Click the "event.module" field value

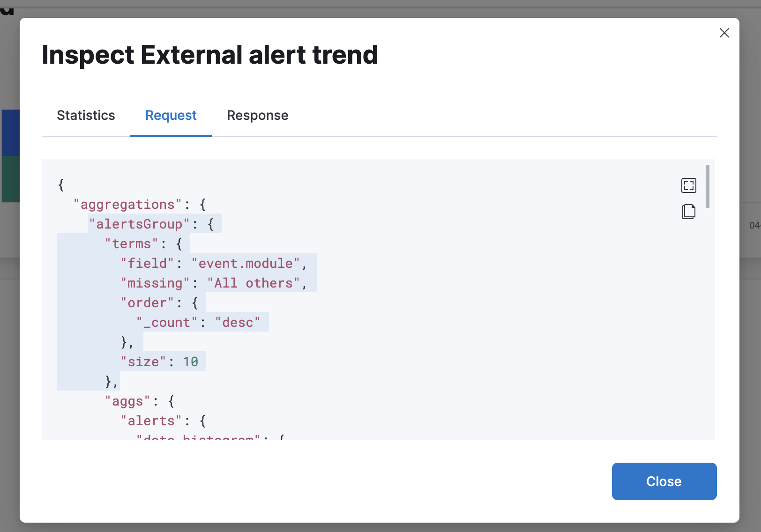coord(246,264)
